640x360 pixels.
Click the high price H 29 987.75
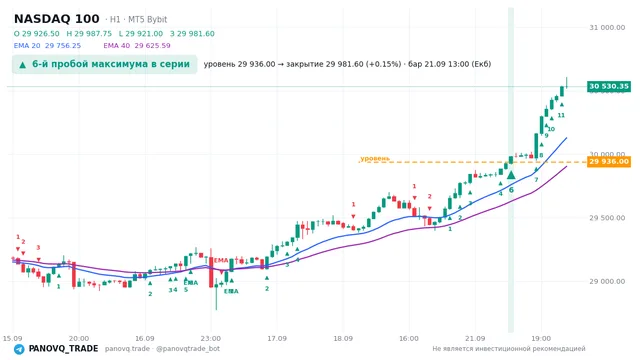pyautogui.click(x=89, y=33)
